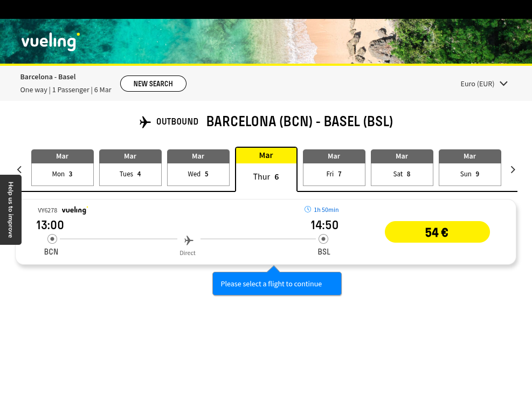This screenshot has width=532, height=419.
Task: Click the NEW SEARCH button
Action: 153,84
